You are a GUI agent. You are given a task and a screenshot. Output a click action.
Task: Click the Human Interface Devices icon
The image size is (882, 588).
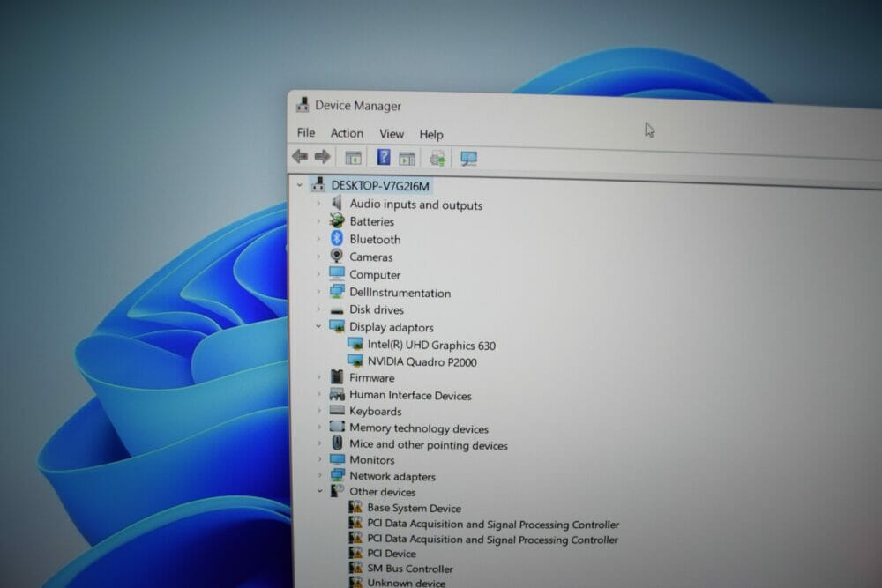pos(337,394)
